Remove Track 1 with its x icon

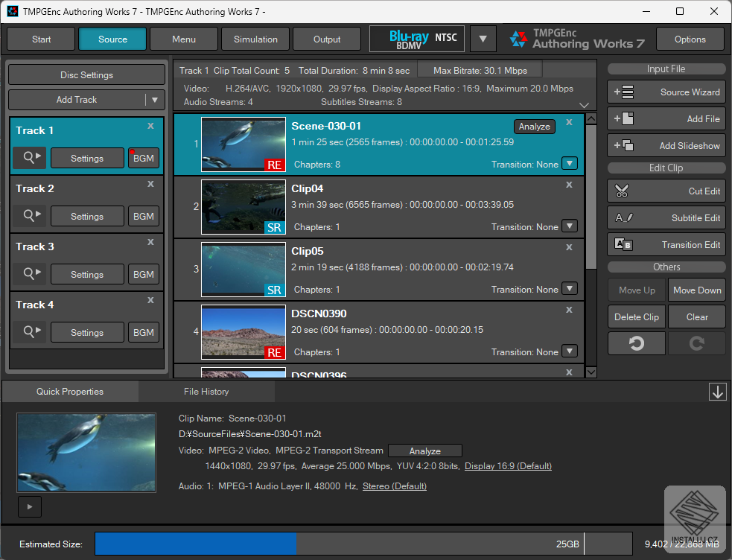click(x=150, y=126)
